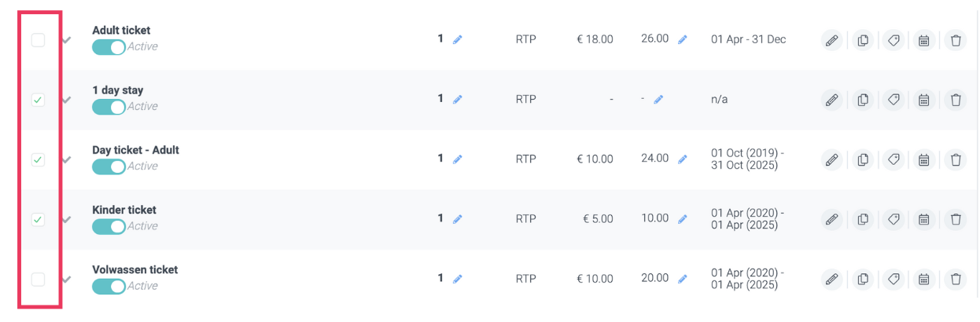Select the Volwassen ticket checkbox
This screenshot has width=980, height=322.
tap(38, 279)
